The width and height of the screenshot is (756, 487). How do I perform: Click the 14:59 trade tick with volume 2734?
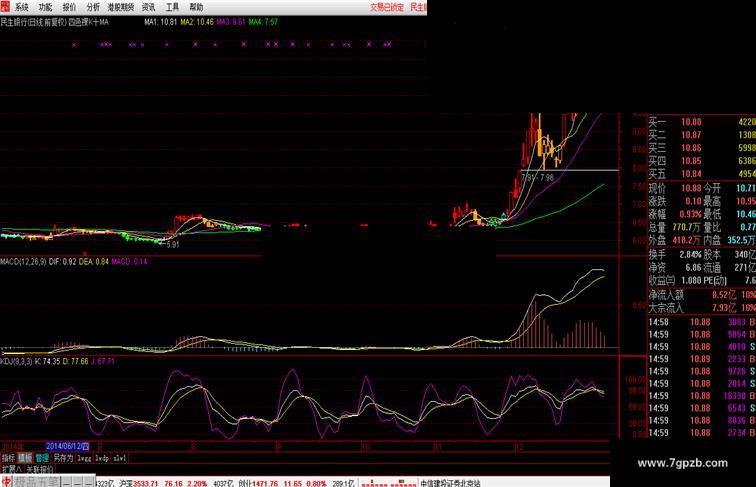click(702, 433)
